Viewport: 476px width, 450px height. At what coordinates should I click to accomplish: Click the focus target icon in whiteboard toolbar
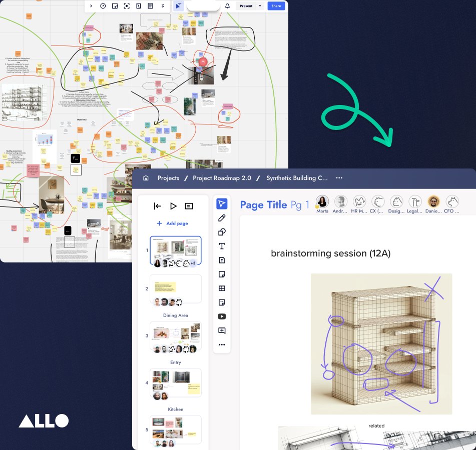click(x=127, y=6)
